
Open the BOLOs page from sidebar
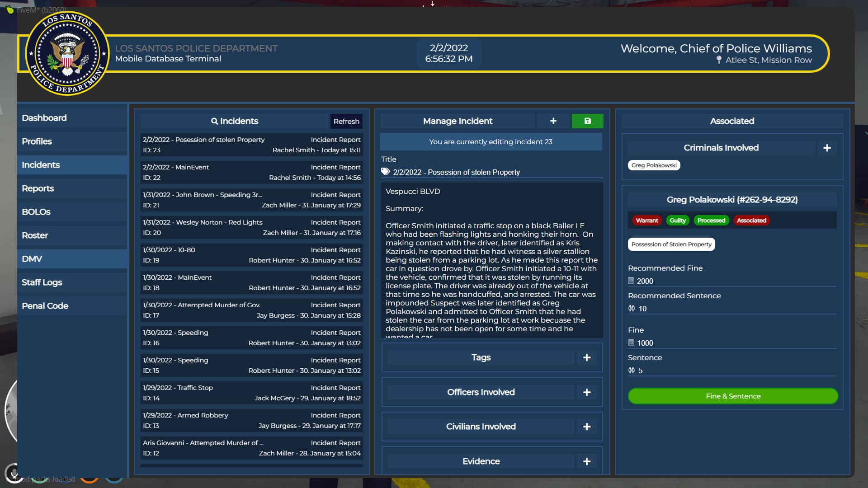tap(36, 212)
